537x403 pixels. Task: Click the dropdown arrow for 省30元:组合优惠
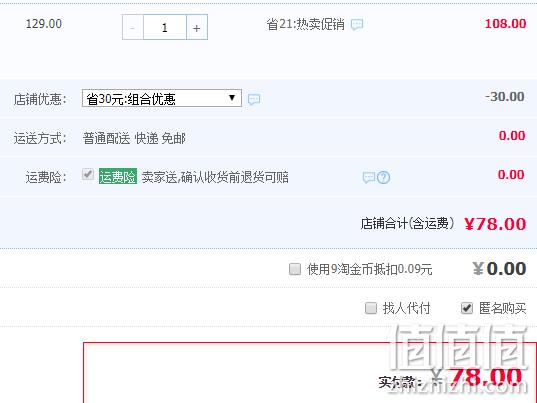coord(232,98)
